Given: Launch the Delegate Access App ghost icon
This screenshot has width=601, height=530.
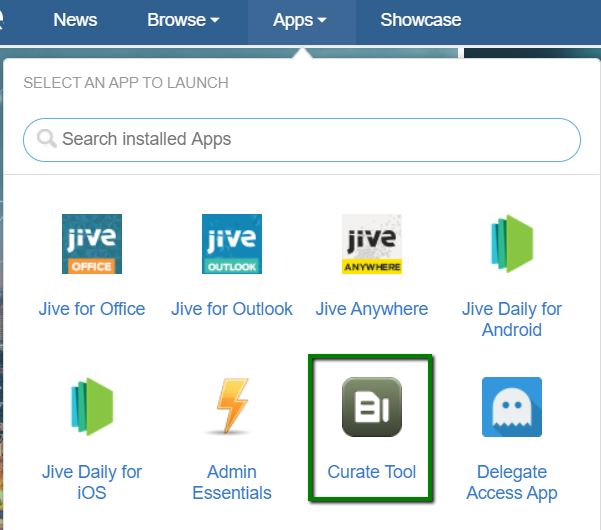Looking at the screenshot, I should point(512,407).
